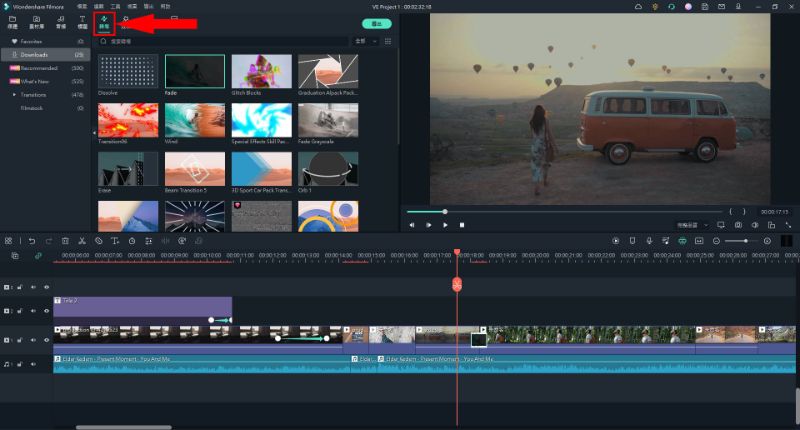Choose the Fade Grayscale transition thumbnail
The image size is (800, 430).
click(x=328, y=120)
